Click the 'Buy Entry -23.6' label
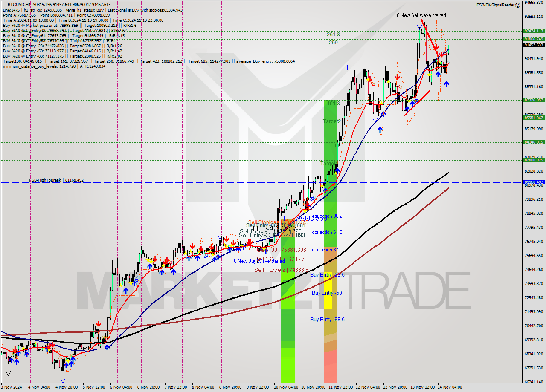 coord(327,275)
